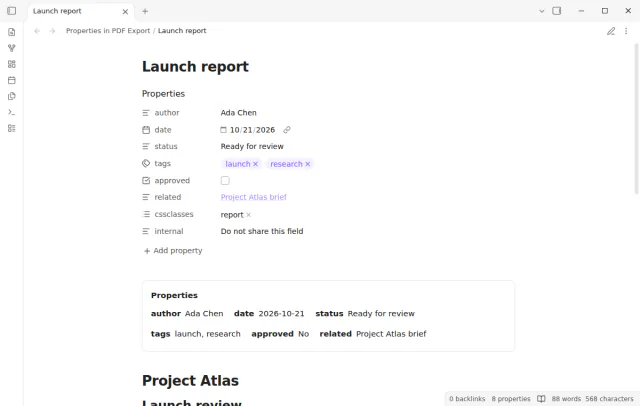Switch to editing mode pencil icon

[611, 31]
